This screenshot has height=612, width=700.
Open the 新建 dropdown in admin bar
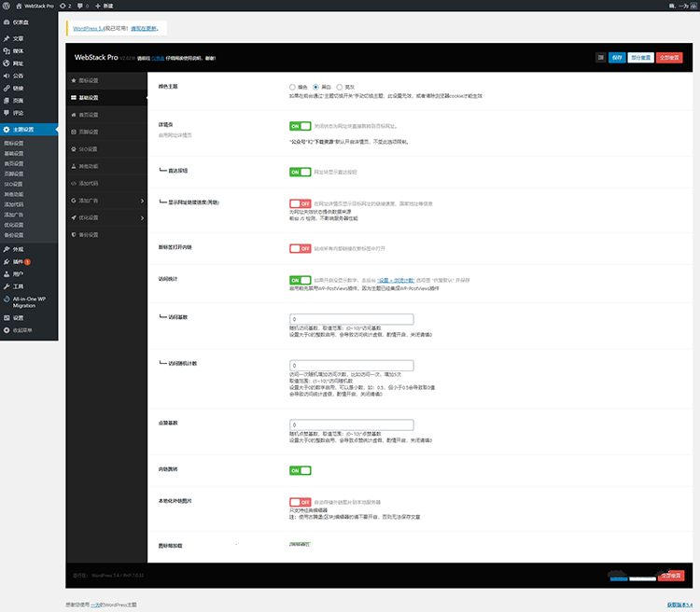(105, 6)
